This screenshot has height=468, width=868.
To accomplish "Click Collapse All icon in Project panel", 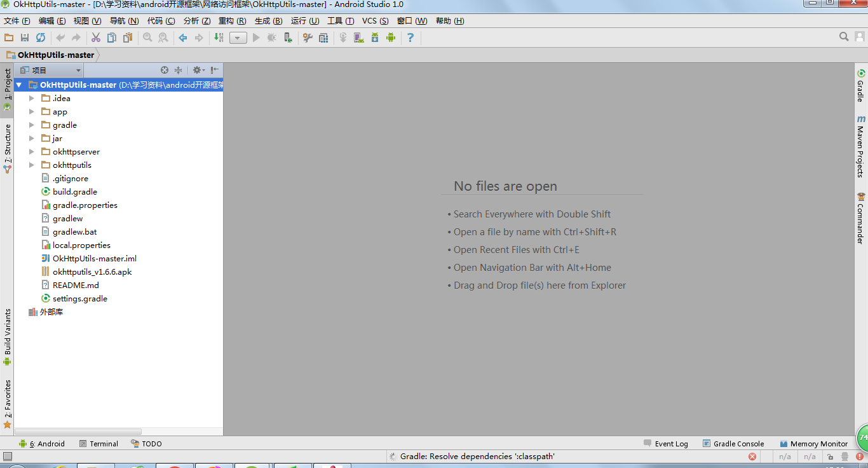I will tap(179, 70).
